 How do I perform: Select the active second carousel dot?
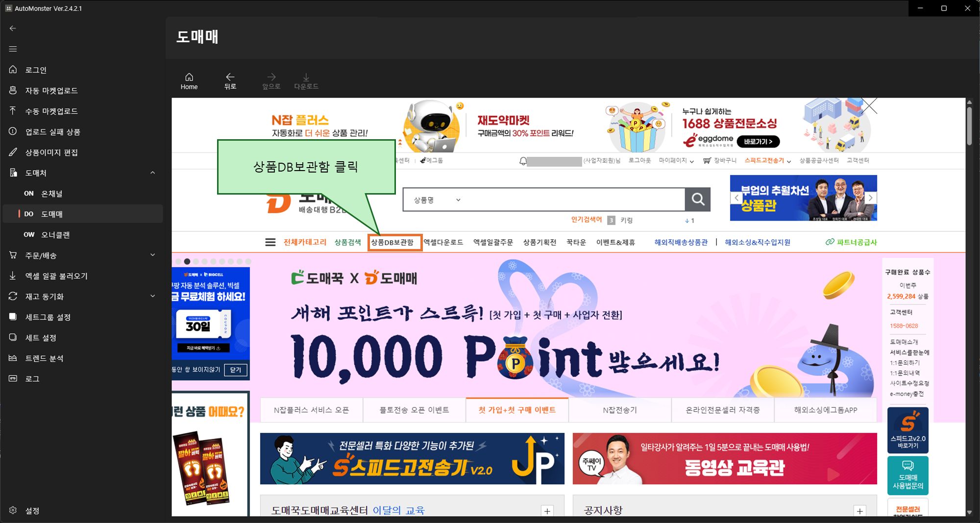pyautogui.click(x=187, y=262)
